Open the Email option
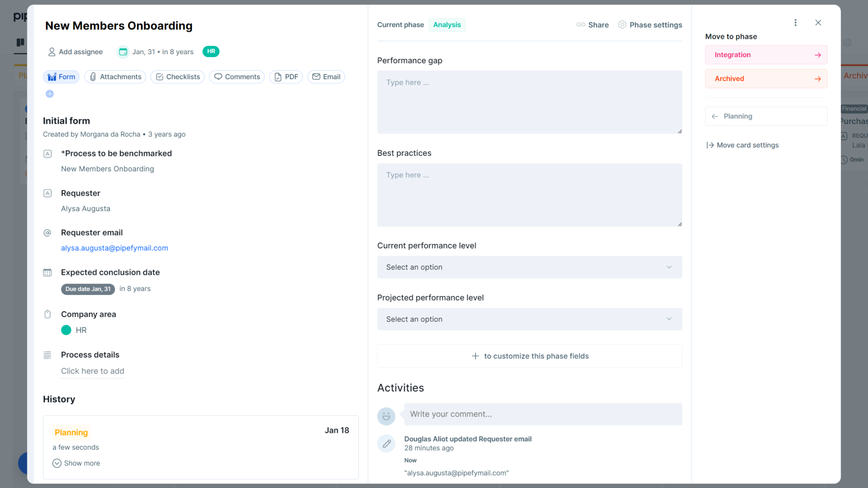Viewport: 868px width, 488px height. [326, 77]
